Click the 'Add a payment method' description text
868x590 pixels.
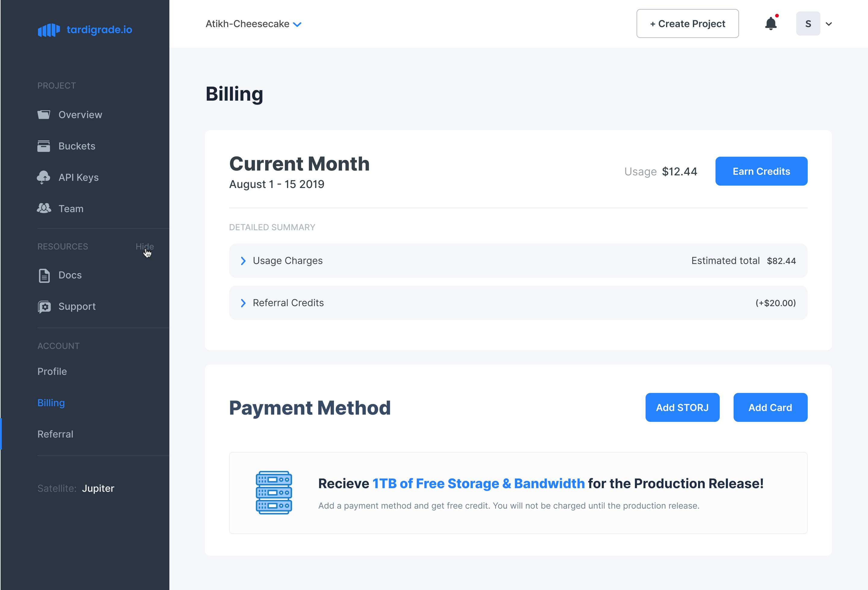[x=509, y=506]
